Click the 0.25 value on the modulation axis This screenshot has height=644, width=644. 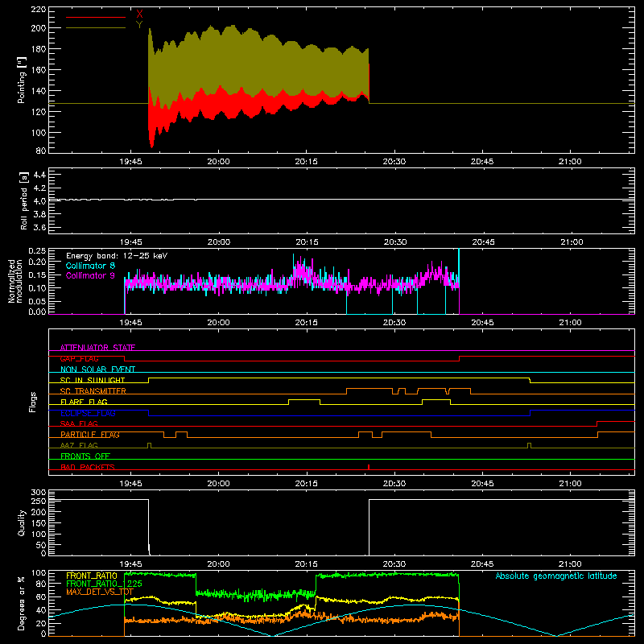(x=37, y=251)
